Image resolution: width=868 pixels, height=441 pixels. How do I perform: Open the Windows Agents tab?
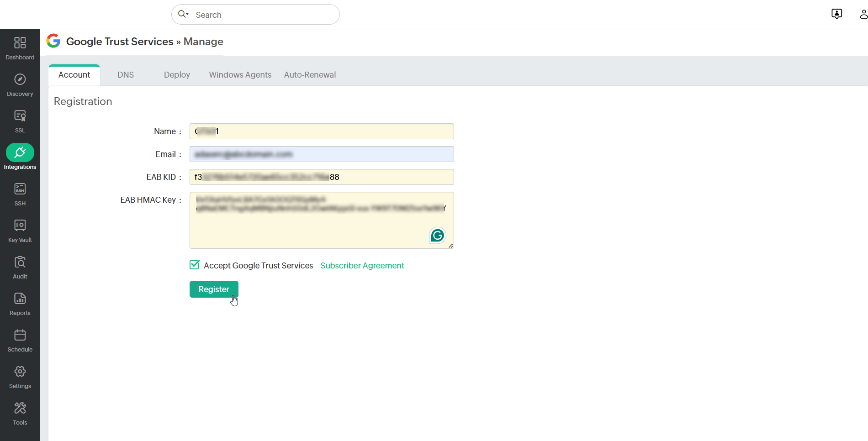(240, 75)
